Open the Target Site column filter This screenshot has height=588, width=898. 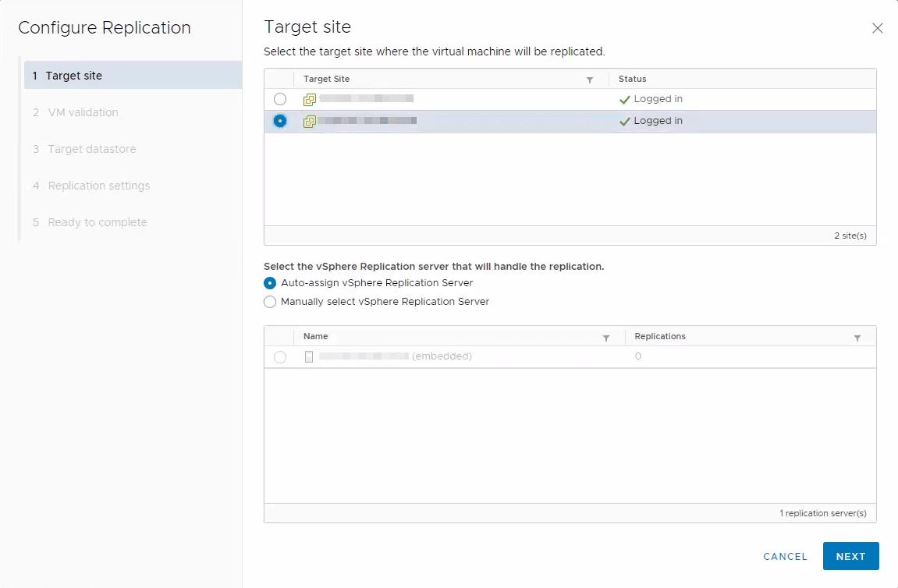coord(590,80)
